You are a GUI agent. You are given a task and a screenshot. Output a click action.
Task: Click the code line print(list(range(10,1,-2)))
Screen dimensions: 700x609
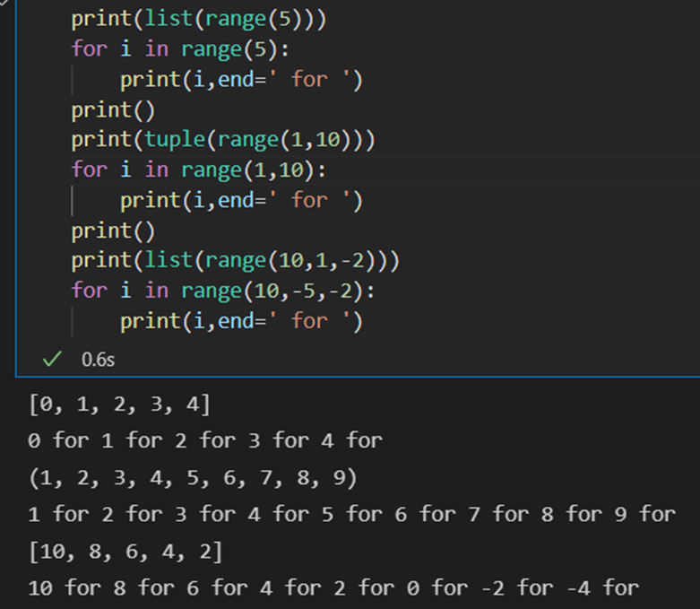tap(236, 260)
